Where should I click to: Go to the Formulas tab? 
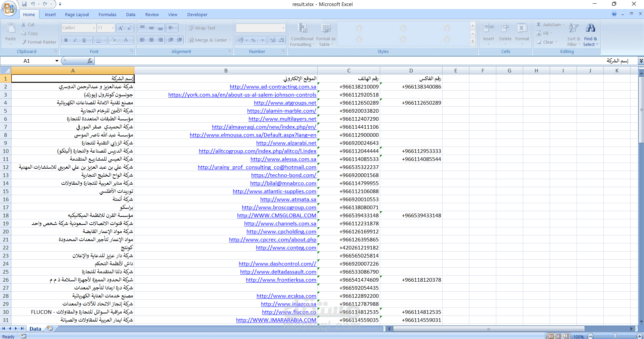(x=107, y=14)
